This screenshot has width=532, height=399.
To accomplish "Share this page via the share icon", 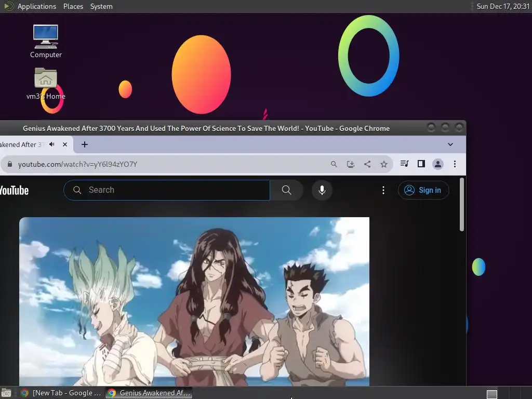I will 367,164.
